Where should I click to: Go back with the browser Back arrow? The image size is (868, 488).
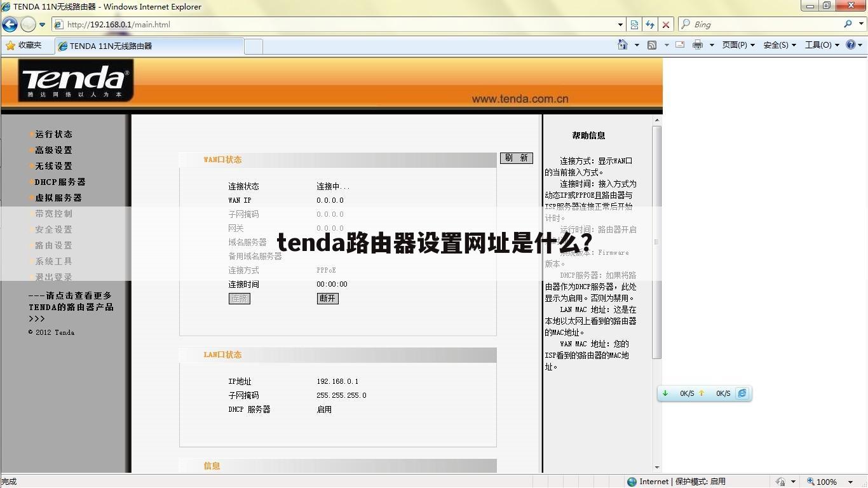pyautogui.click(x=10, y=24)
